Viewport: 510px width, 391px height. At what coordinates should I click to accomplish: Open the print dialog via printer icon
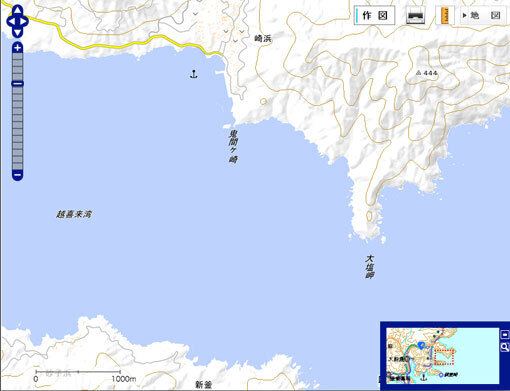[x=415, y=16]
